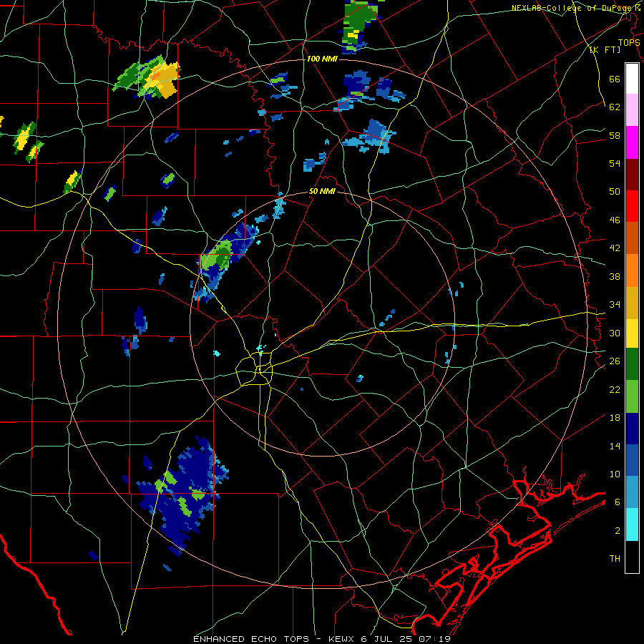
Task: Click the light pink legend swatch
Action: [x=632, y=109]
